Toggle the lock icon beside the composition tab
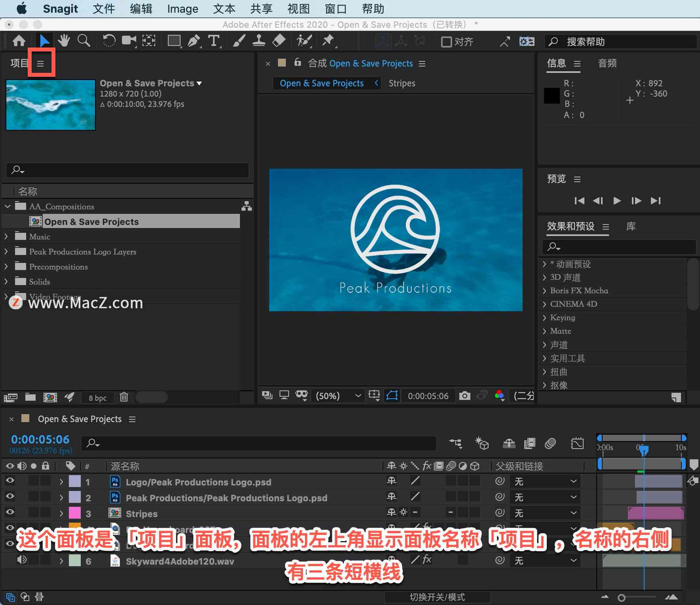Viewport: 700px width, 605px height. [x=298, y=62]
